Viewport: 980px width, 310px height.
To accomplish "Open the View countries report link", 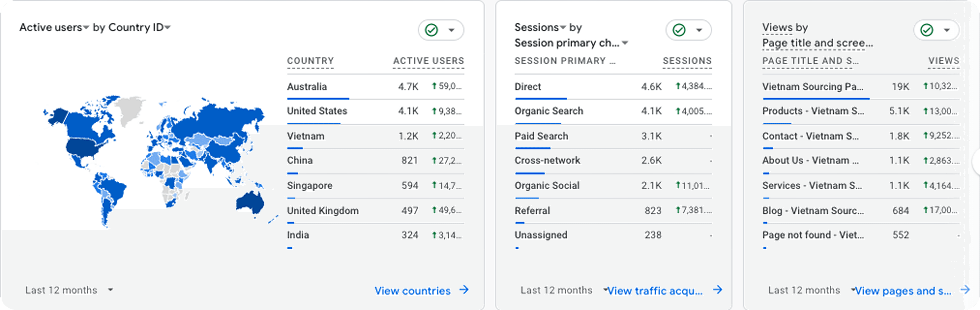I will coord(412,291).
